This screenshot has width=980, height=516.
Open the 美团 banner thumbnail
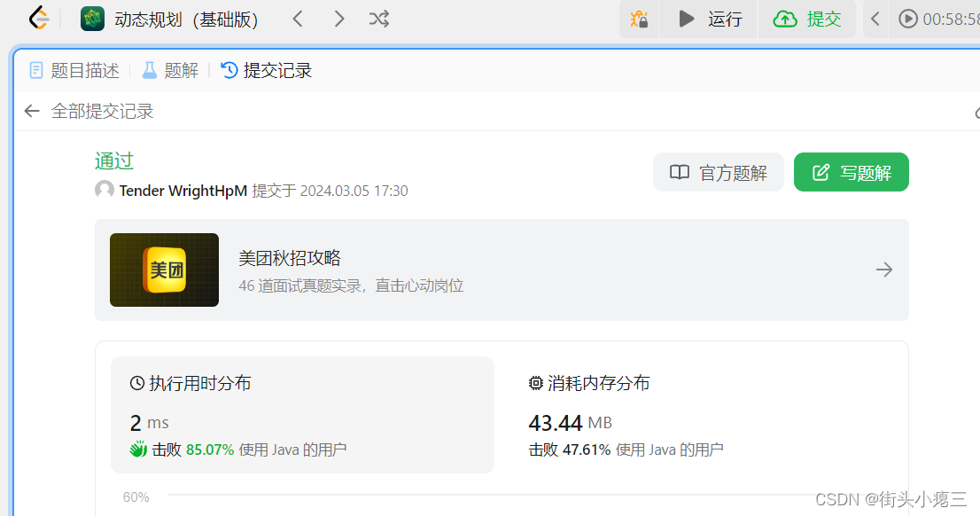[x=165, y=270]
